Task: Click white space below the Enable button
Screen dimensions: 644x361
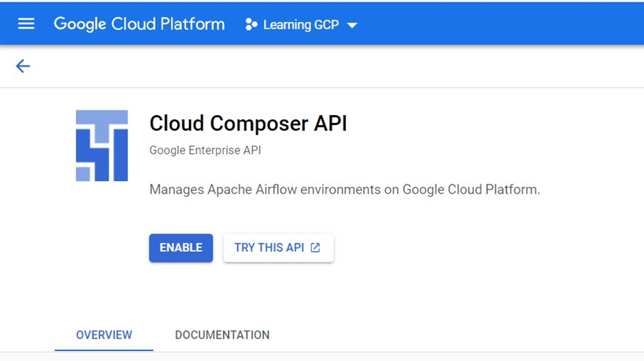Action: [181, 291]
